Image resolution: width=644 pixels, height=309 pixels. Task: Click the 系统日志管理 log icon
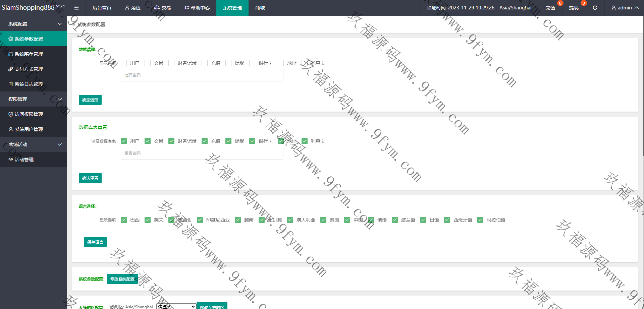pyautogui.click(x=11, y=84)
